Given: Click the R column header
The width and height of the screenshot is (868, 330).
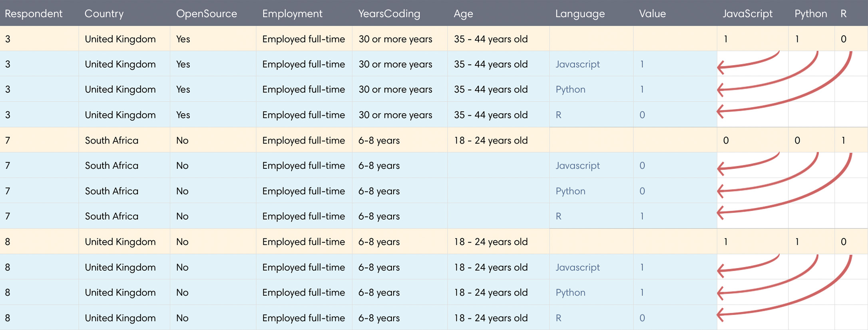Looking at the screenshot, I should (843, 14).
